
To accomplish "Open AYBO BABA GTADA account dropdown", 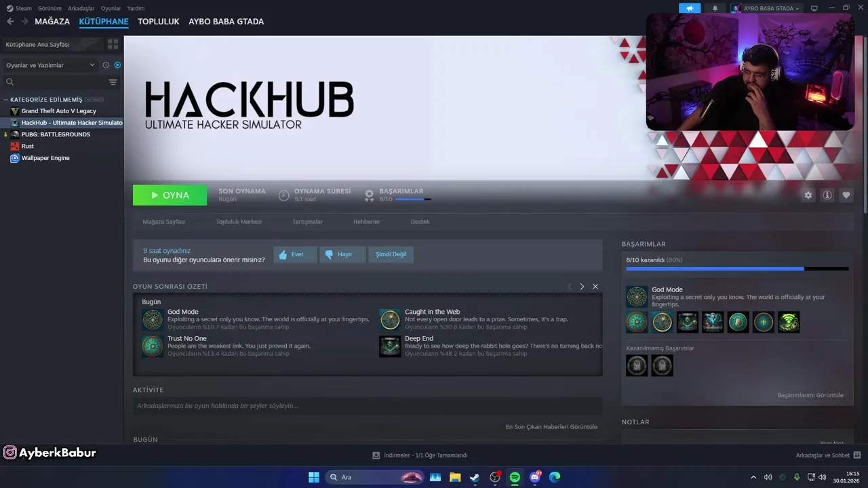I will click(766, 8).
